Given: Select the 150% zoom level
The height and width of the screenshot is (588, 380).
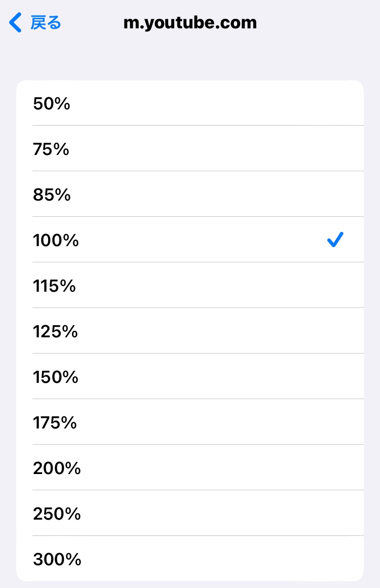Looking at the screenshot, I should click(56, 377).
